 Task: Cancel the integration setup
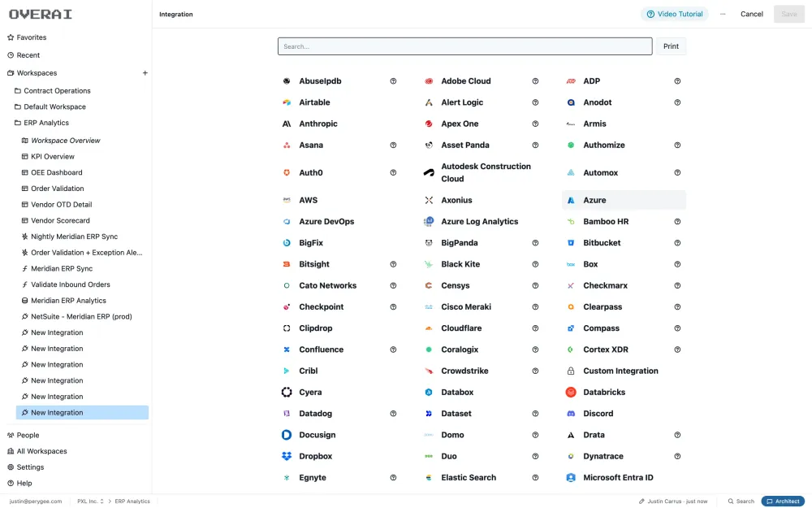751,14
